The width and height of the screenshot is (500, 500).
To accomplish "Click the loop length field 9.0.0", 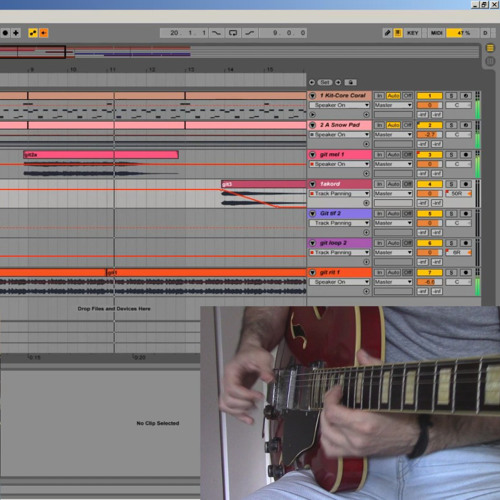I will [x=283, y=33].
